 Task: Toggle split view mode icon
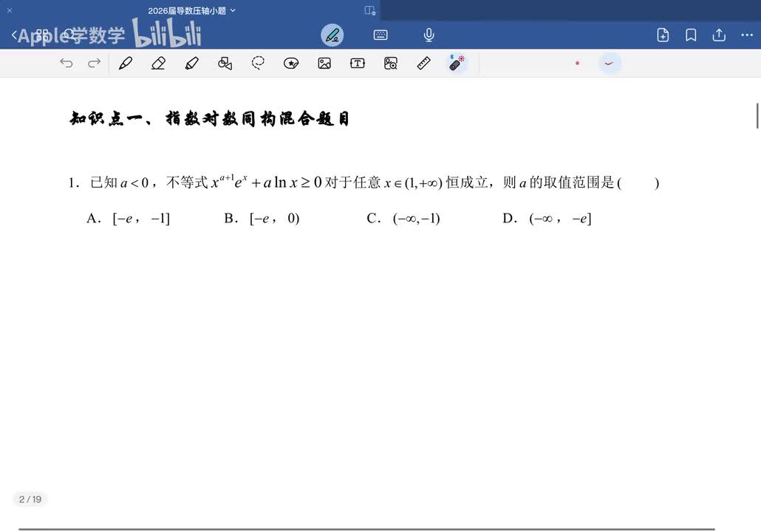pos(370,10)
